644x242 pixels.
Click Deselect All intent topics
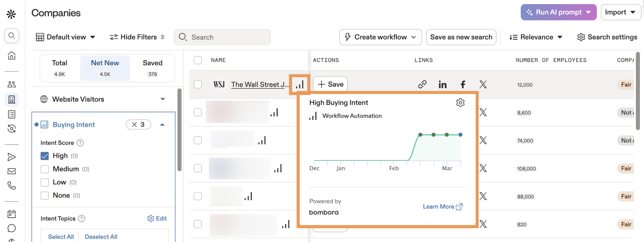101,237
